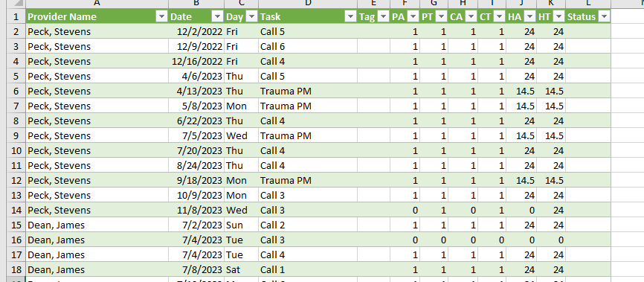Select column D header
This screenshot has height=282, width=644.
click(x=308, y=3)
